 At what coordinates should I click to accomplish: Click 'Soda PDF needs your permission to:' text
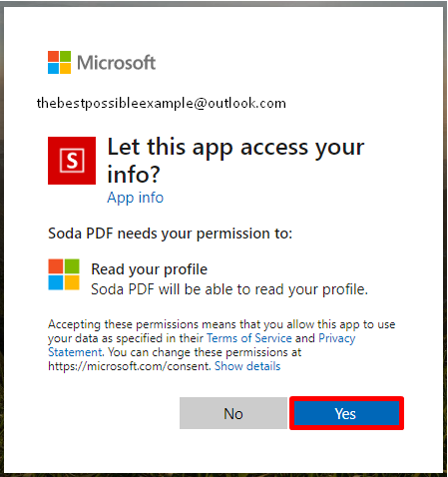click(170, 234)
